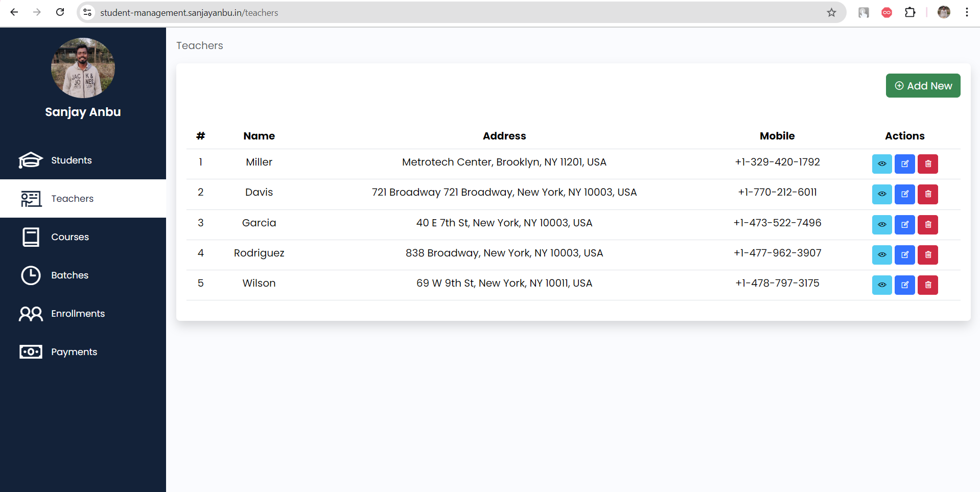Screen dimensions: 980x492
Task: Open the Chrome profile avatar menu
Action: pyautogui.click(x=943, y=12)
